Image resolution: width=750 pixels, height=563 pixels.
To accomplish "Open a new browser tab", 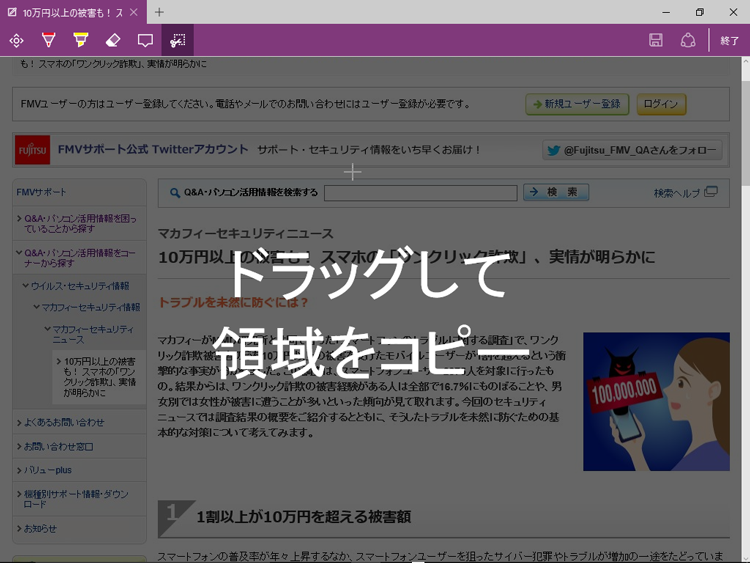I will 159,12.
